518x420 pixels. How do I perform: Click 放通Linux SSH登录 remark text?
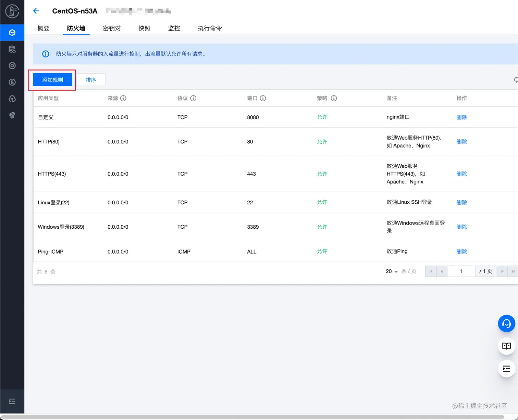(409, 202)
